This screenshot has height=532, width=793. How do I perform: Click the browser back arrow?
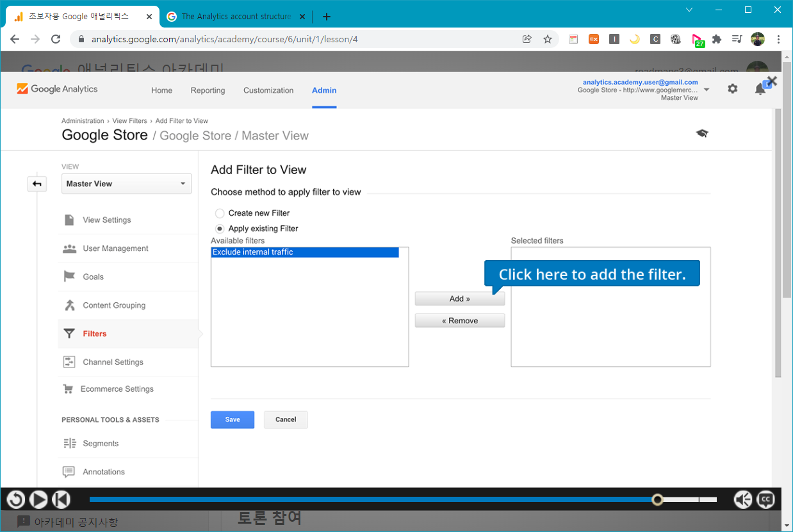tap(15, 39)
